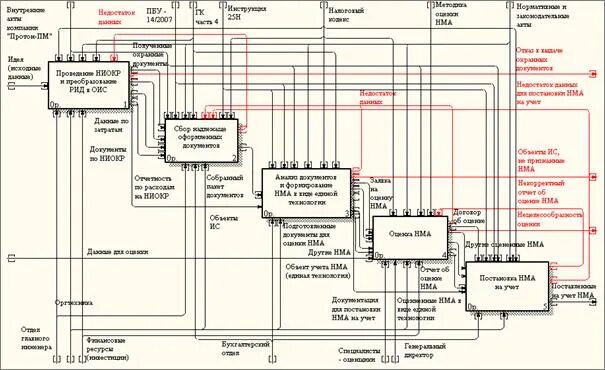Click the 'ГК часть 4' label
Image resolution: width=605 pixels, height=370 pixels.
tap(207, 17)
